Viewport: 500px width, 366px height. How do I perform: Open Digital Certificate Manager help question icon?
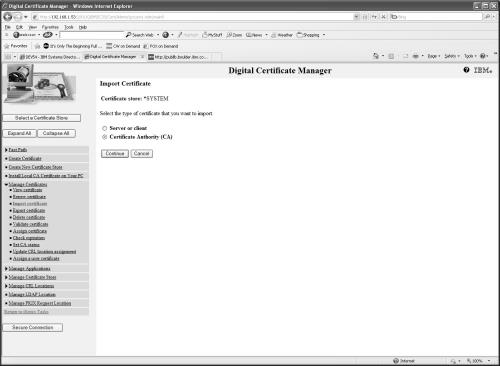466,70
